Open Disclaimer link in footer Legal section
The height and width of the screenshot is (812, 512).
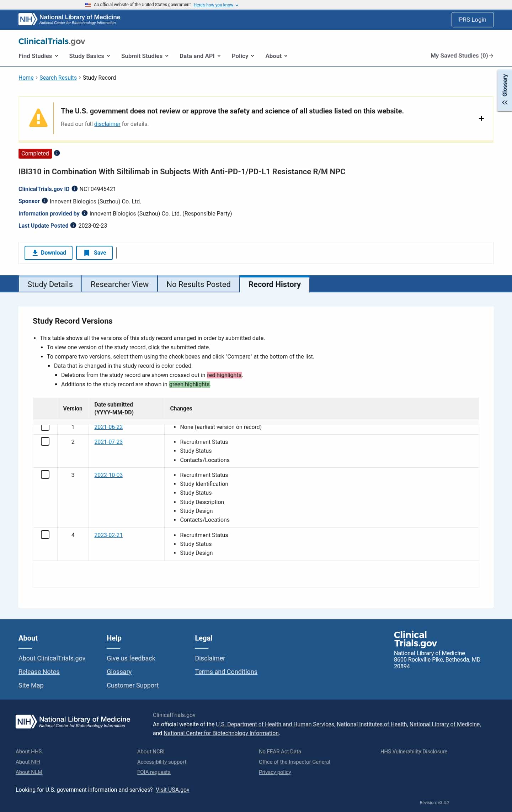[210, 658]
